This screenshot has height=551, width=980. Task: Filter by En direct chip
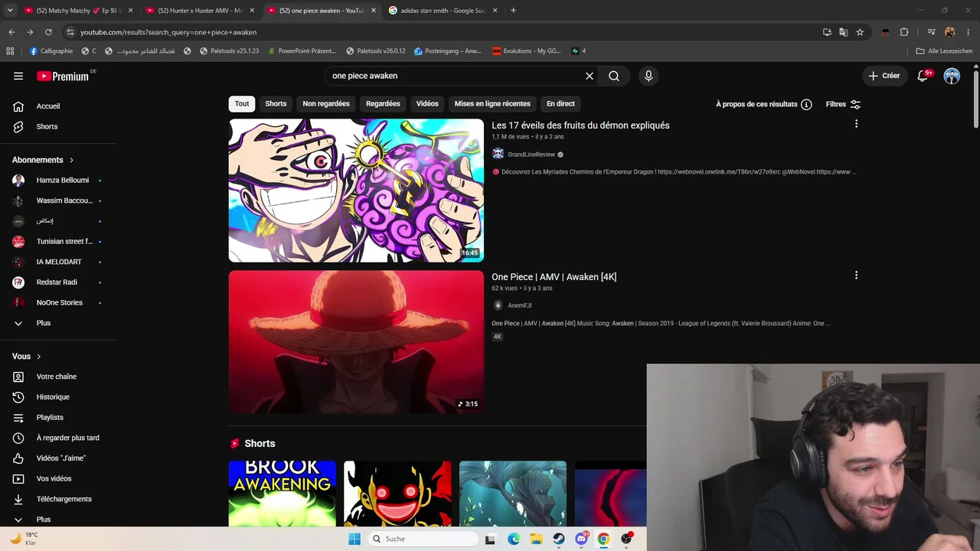[560, 104]
